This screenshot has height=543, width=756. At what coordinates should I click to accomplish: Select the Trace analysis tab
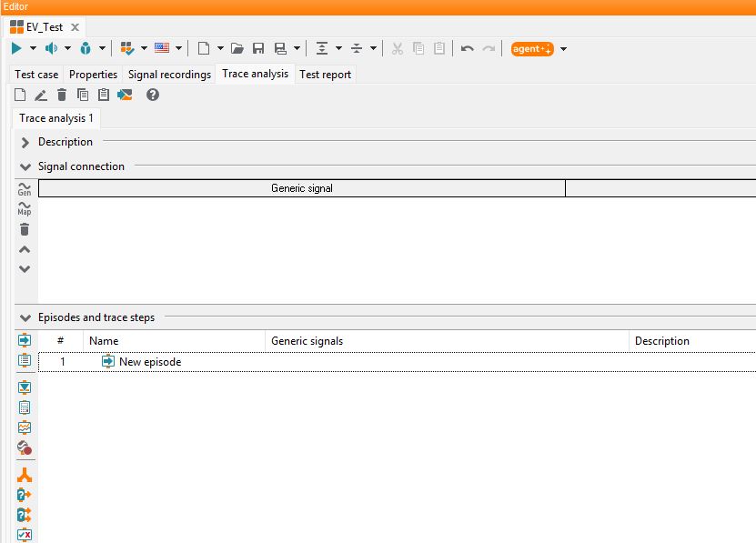coord(255,74)
